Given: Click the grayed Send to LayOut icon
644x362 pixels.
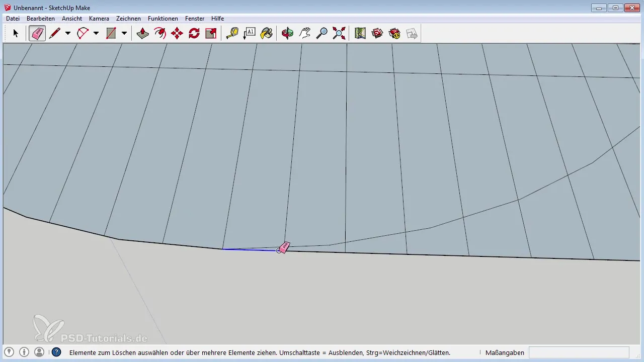Looking at the screenshot, I should (x=412, y=33).
